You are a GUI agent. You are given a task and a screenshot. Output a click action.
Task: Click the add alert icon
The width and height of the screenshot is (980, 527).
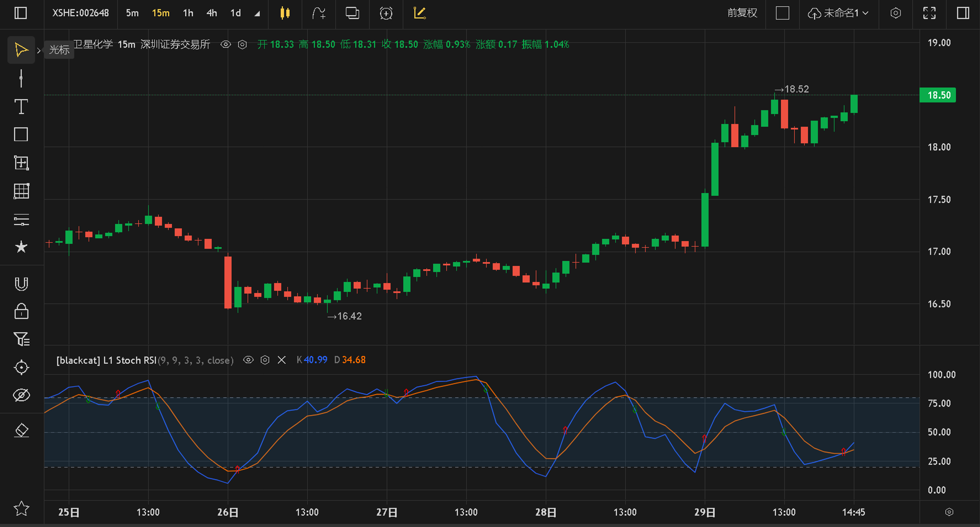tap(386, 13)
